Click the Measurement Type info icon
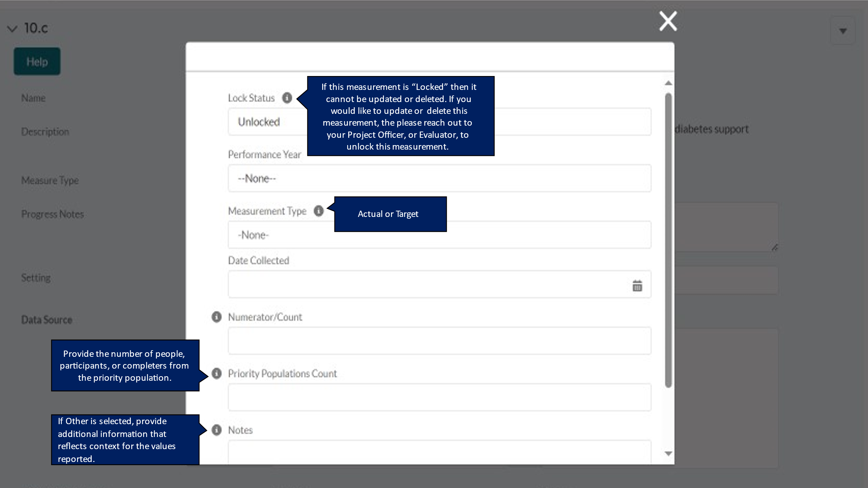The width and height of the screenshot is (868, 488). [x=318, y=211]
